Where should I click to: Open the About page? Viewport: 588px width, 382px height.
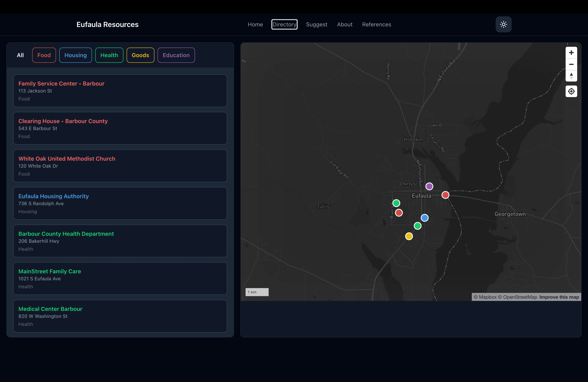click(x=345, y=24)
